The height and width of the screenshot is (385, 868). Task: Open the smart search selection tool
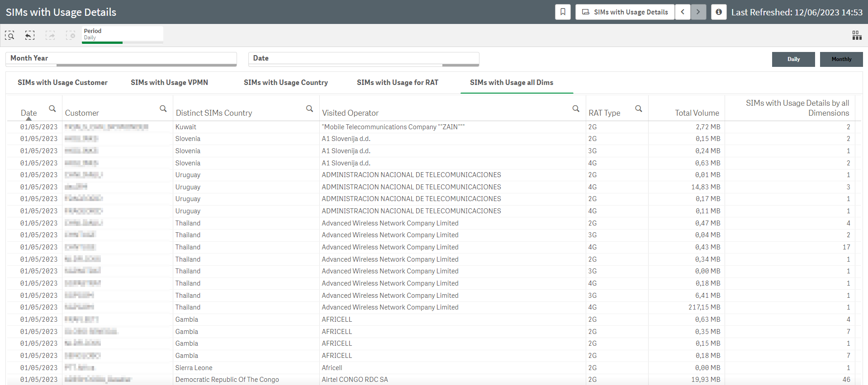click(x=9, y=35)
